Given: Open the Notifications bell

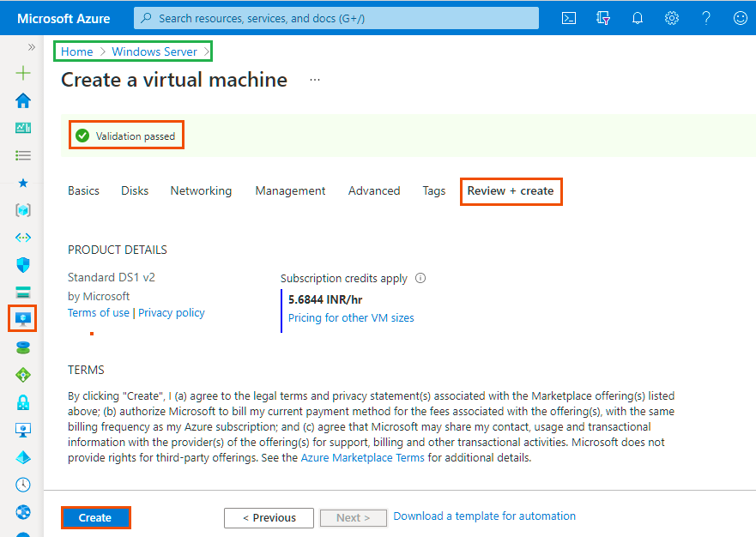Looking at the screenshot, I should [638, 18].
